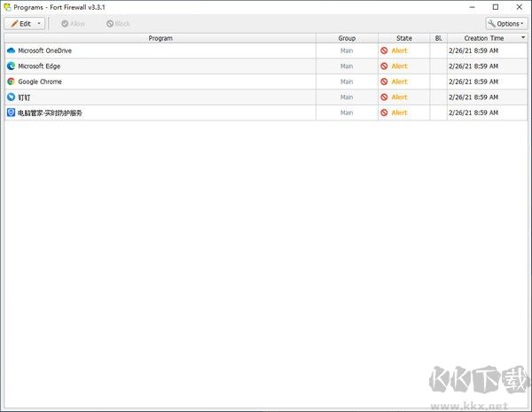
Task: Click the Block toolbar button
Action: [118, 24]
